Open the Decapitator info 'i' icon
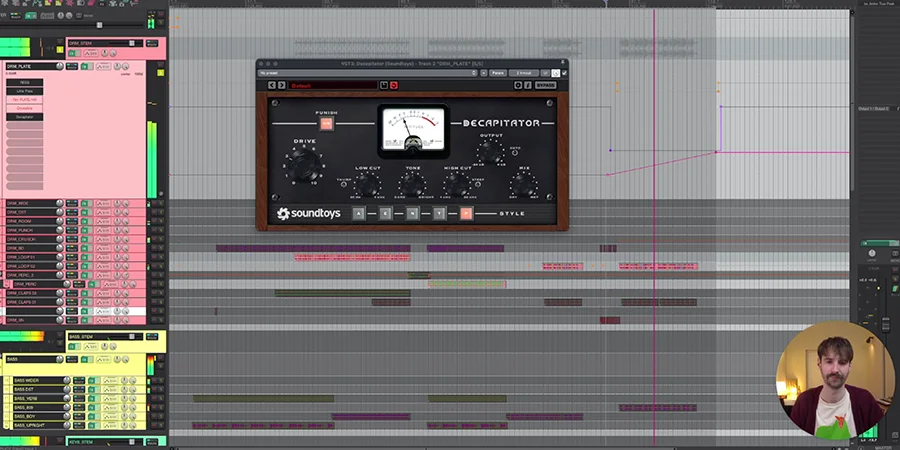 [528, 85]
